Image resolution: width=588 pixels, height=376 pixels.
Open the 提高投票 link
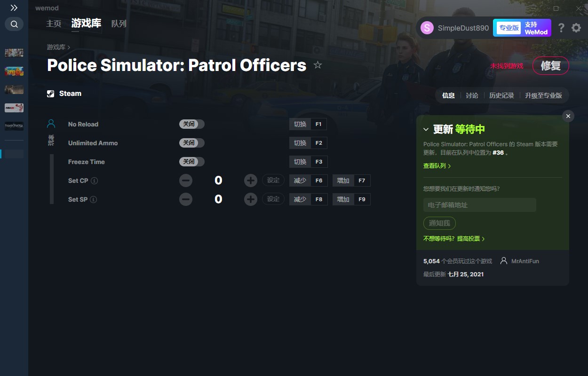(471, 239)
